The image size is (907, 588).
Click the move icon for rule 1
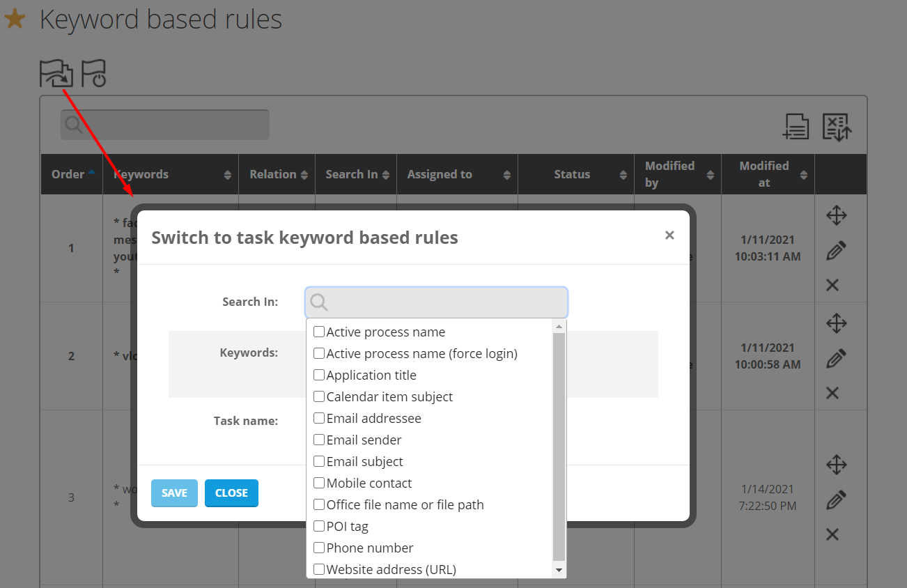pos(836,215)
